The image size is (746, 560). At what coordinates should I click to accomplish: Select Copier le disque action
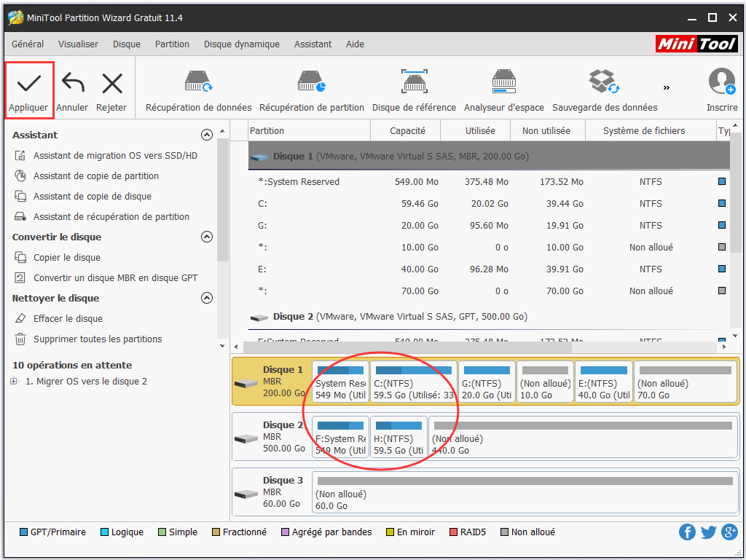tap(66, 258)
